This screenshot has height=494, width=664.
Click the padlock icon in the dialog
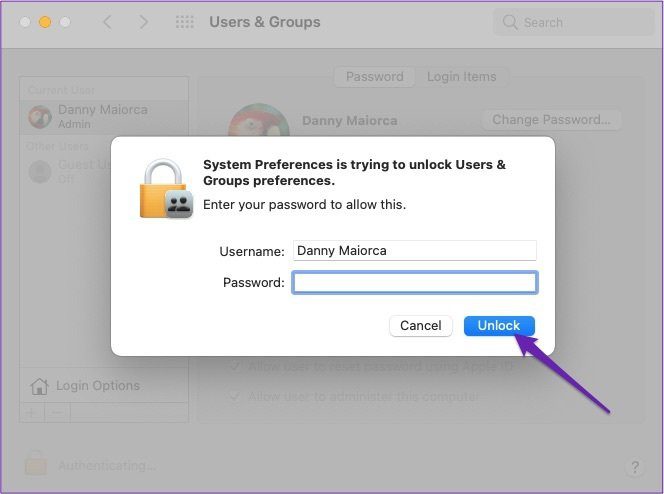click(166, 189)
